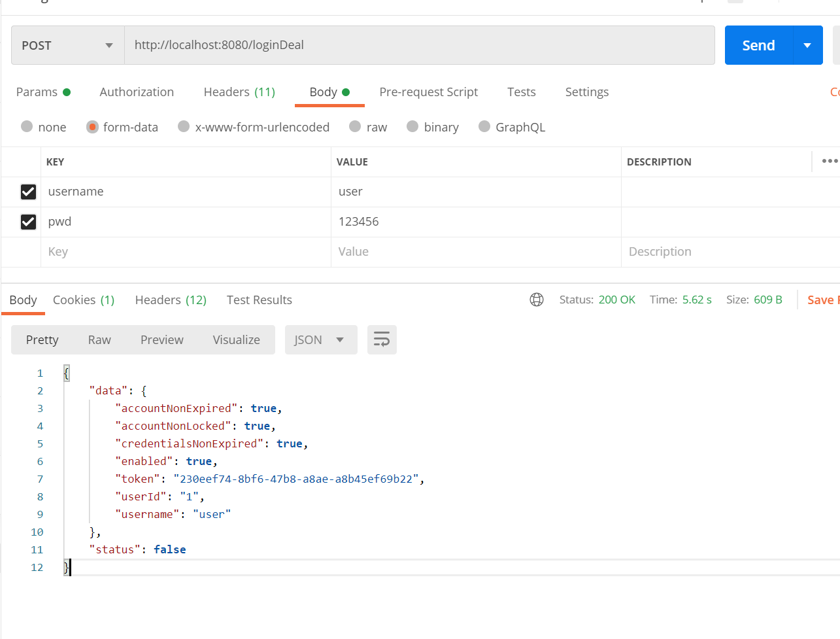Screen dimensions: 840x639
Task: Click the value cell 123456
Action: point(476,222)
